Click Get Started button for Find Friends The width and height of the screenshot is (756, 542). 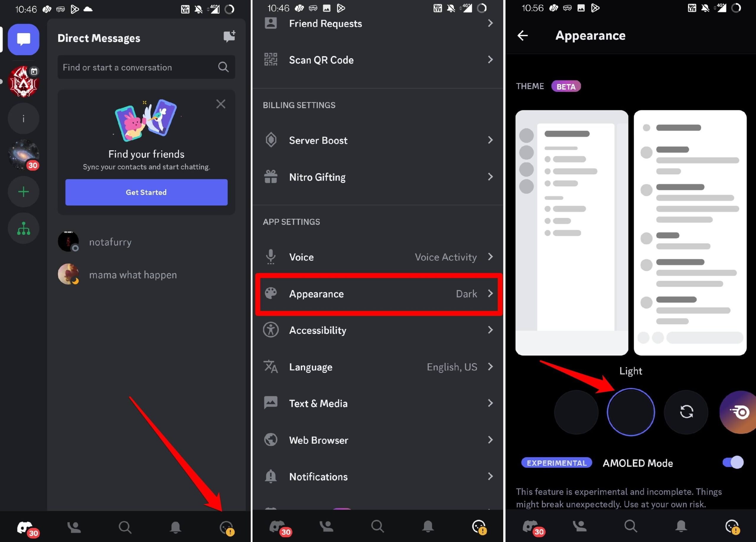(x=146, y=192)
